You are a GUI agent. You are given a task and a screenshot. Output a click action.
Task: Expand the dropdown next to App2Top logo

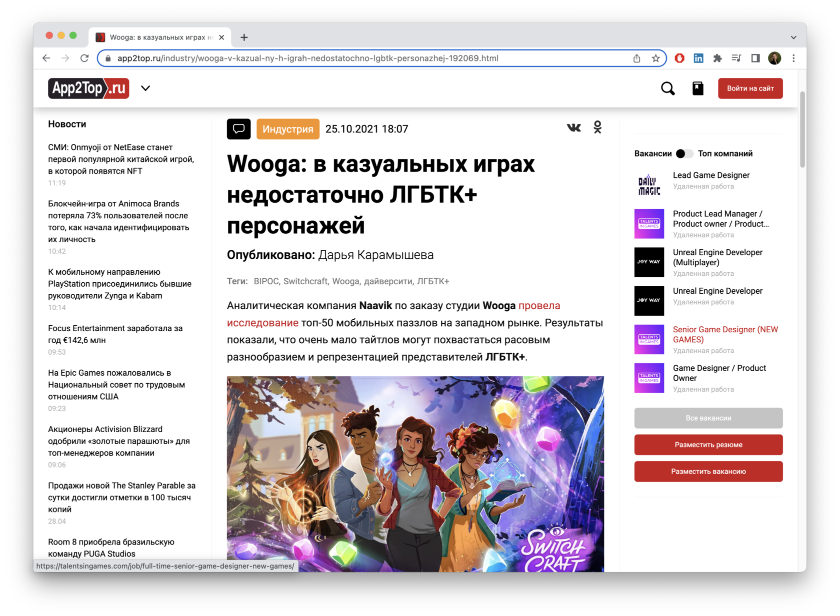pyautogui.click(x=145, y=88)
